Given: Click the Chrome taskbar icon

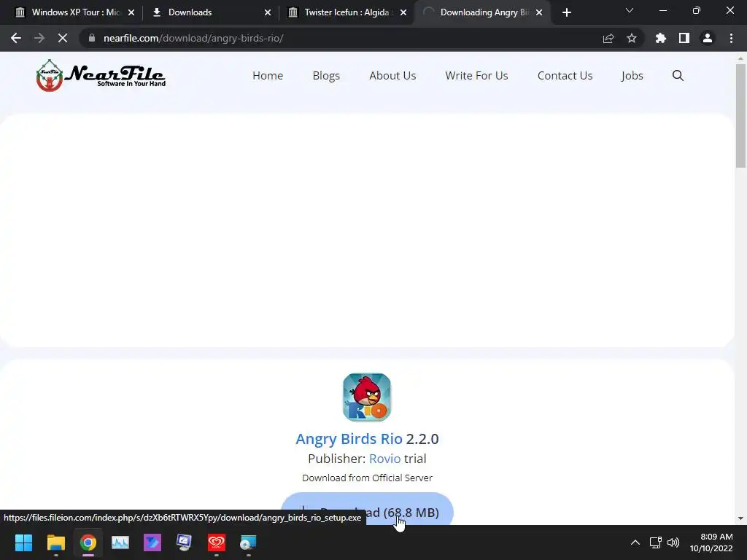Looking at the screenshot, I should coord(88,542).
